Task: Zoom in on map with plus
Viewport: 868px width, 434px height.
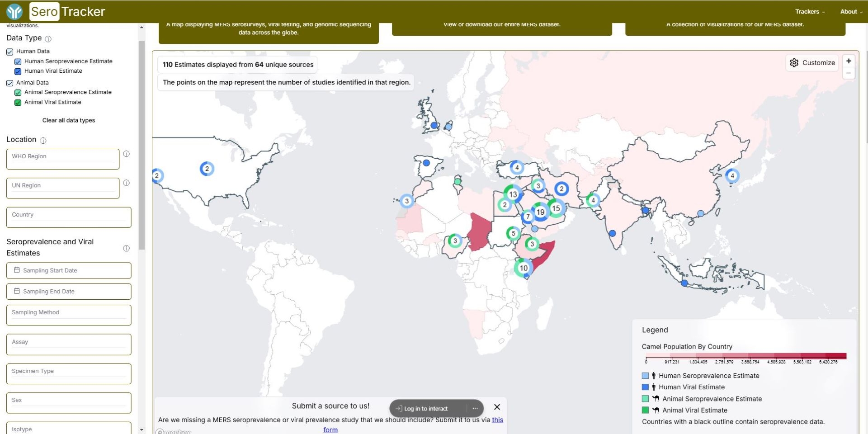Action: [x=849, y=61]
